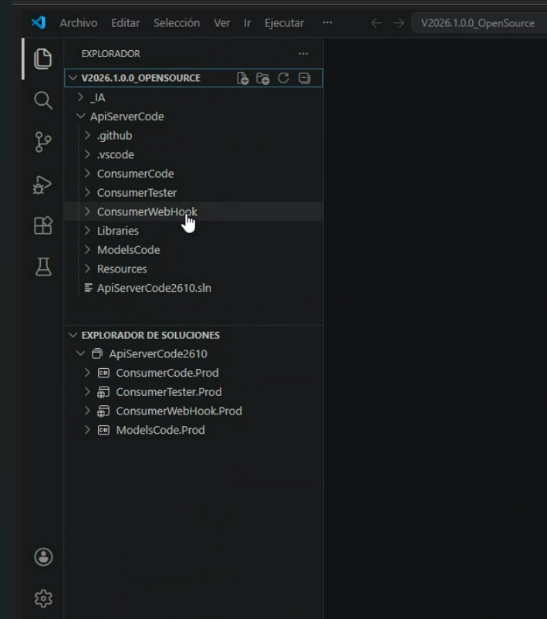The width and height of the screenshot is (547, 619).
Task: Select the ModelsCode folder name
Action: [128, 250]
